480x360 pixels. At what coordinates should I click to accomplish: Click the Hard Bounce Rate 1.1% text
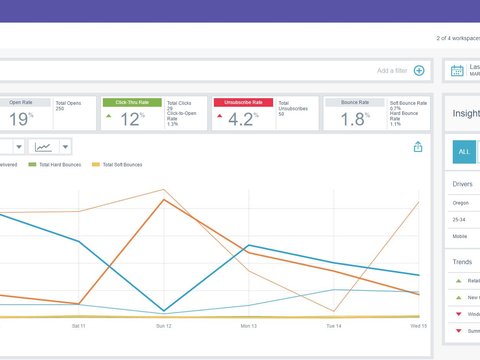click(404, 119)
